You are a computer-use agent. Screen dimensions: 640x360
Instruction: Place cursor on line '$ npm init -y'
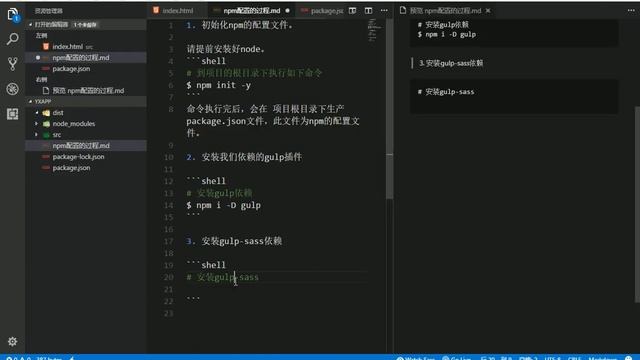pos(218,85)
